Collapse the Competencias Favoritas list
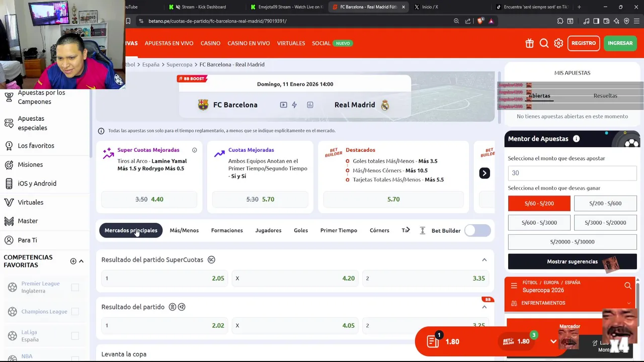The image size is (644, 362). coord(81,261)
